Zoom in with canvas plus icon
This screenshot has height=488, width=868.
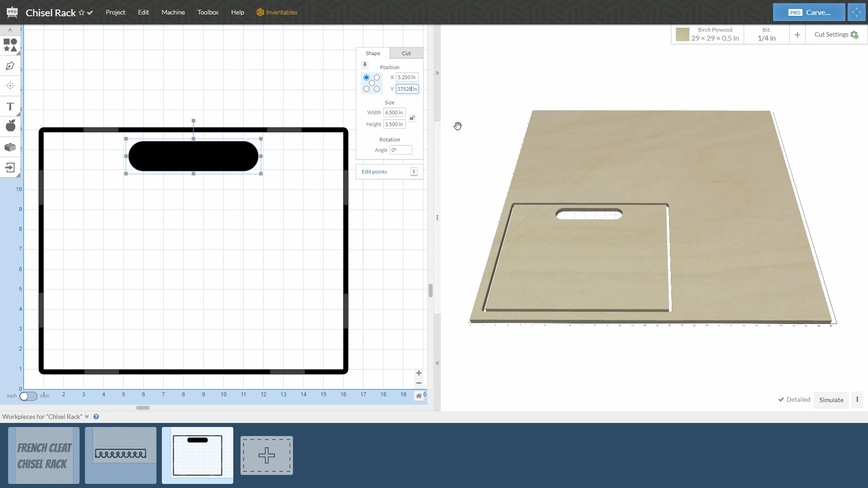pos(419,373)
